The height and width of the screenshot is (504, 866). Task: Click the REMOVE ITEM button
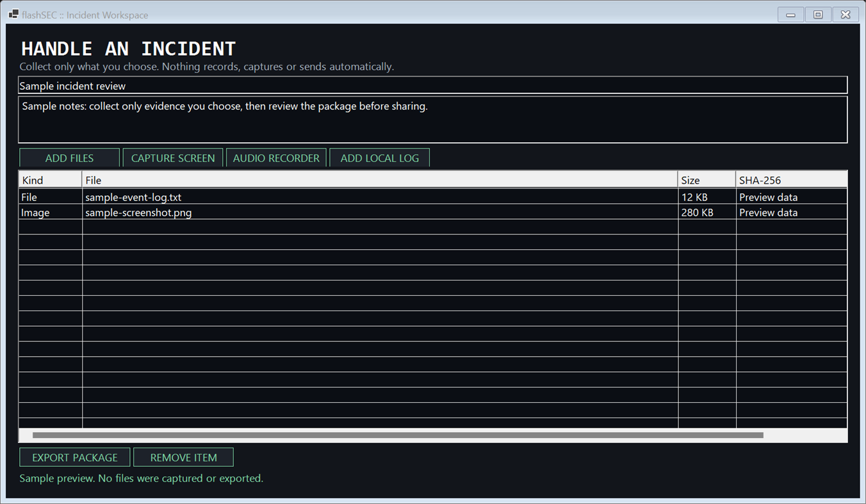pos(183,457)
